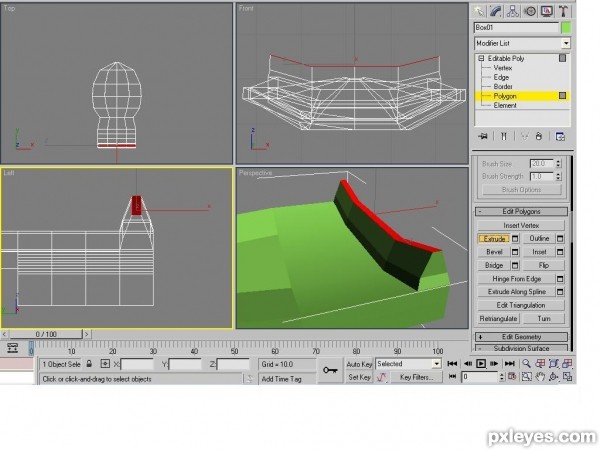600x450 pixels.
Task: Collapse the Editable Poly tree node
Action: pyautogui.click(x=481, y=59)
